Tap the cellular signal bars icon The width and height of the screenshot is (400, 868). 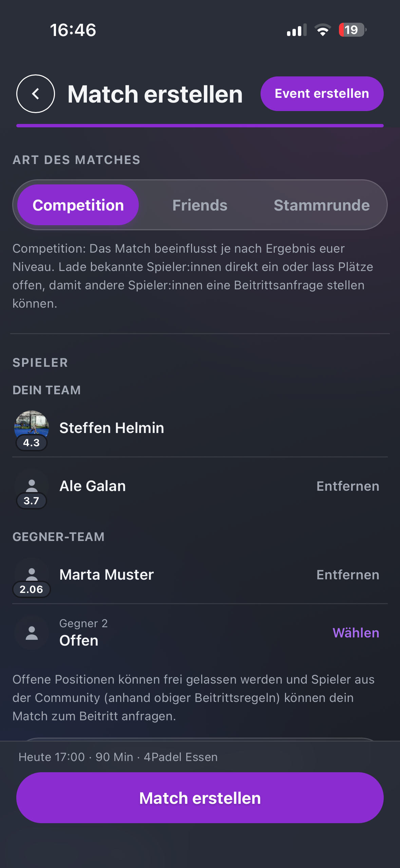point(297,30)
